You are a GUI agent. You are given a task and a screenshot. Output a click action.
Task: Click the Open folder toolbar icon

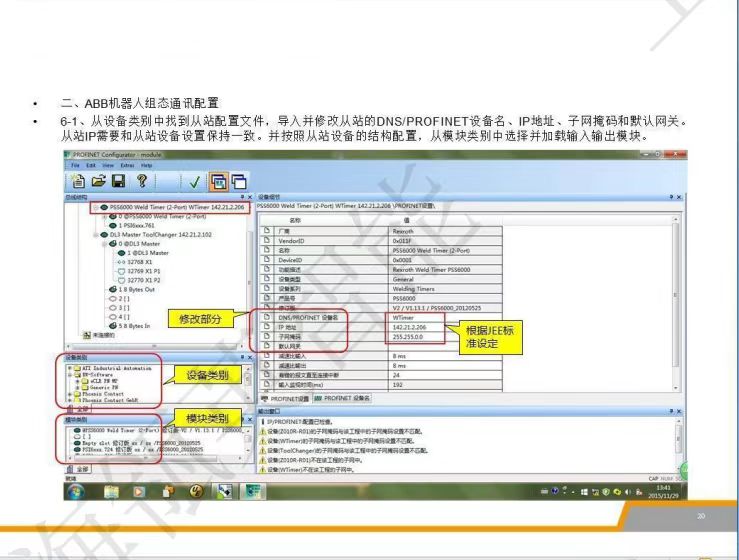pyautogui.click(x=99, y=181)
